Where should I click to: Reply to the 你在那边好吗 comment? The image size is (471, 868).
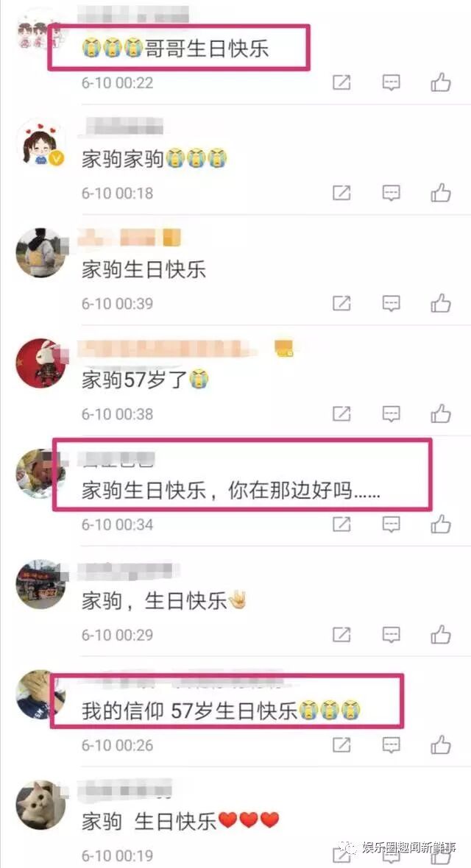click(392, 524)
